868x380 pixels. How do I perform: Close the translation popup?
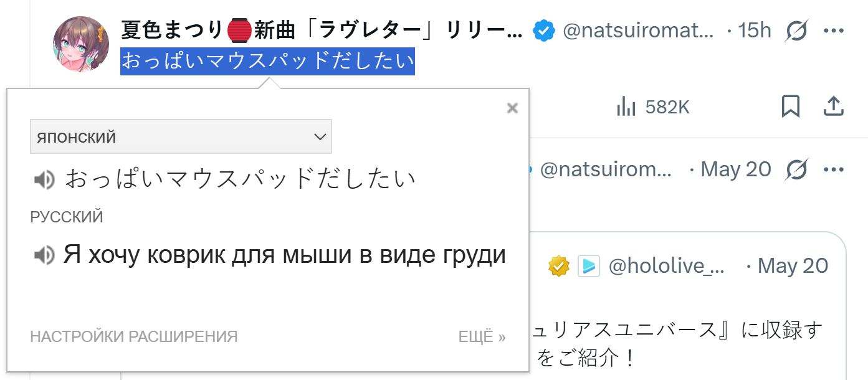click(512, 108)
